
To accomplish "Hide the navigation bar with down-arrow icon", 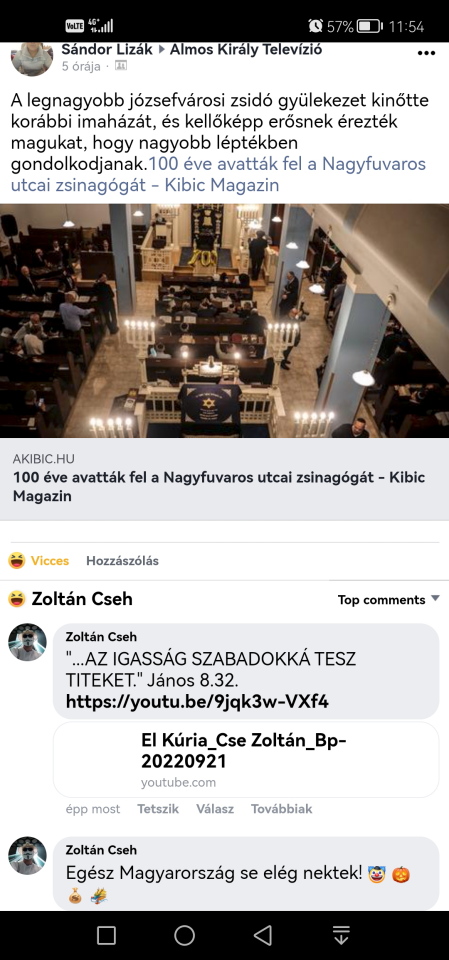I will tap(341, 935).
